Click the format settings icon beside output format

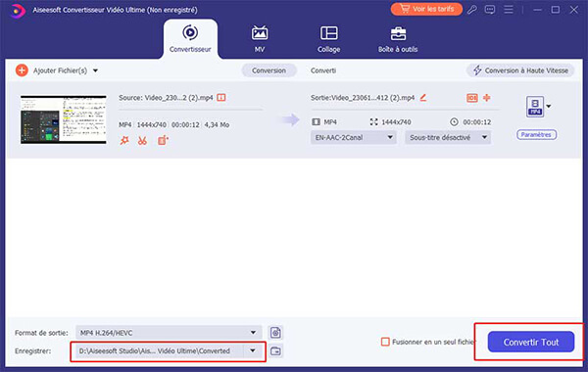pyautogui.click(x=275, y=333)
